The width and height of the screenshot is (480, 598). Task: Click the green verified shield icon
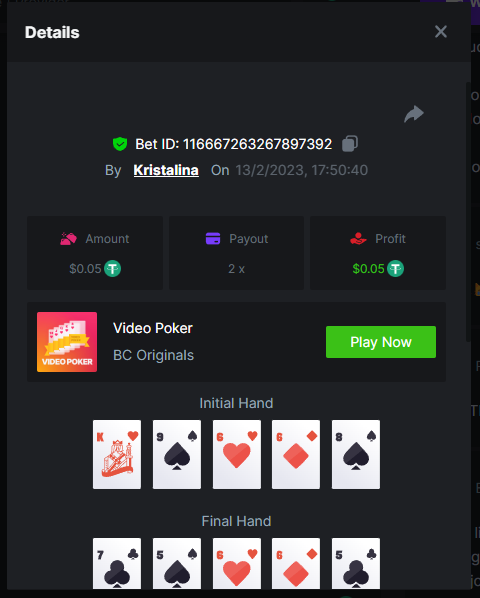click(x=120, y=144)
